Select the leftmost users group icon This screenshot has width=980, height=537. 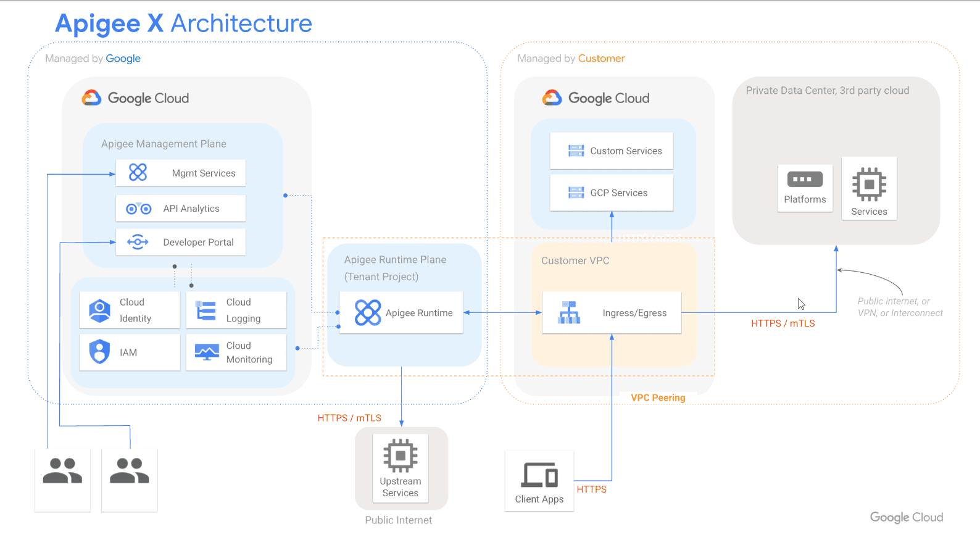click(62, 470)
